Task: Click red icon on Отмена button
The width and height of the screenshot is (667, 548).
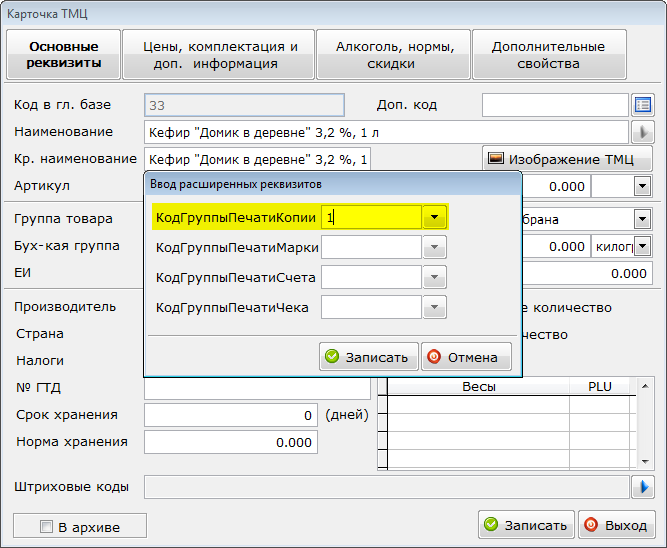Action: pos(434,357)
